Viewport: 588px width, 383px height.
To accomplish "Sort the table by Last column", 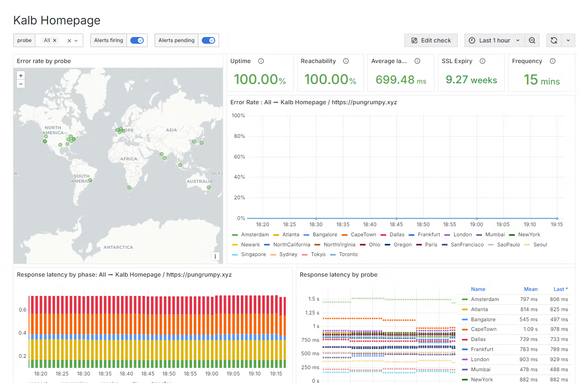I will coord(560,289).
